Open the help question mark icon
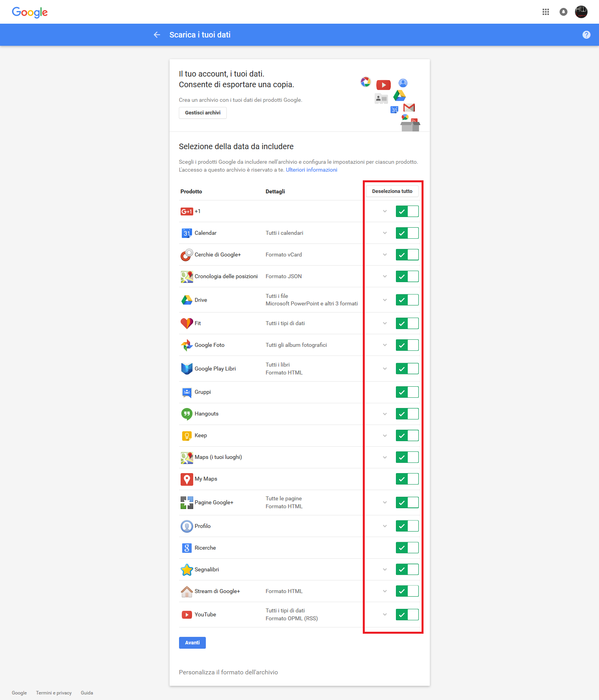The height and width of the screenshot is (700, 599). coord(586,35)
